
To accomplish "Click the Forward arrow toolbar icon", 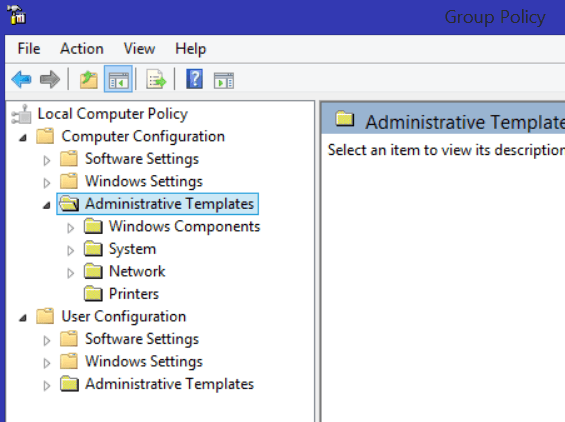I will pyautogui.click(x=50, y=79).
